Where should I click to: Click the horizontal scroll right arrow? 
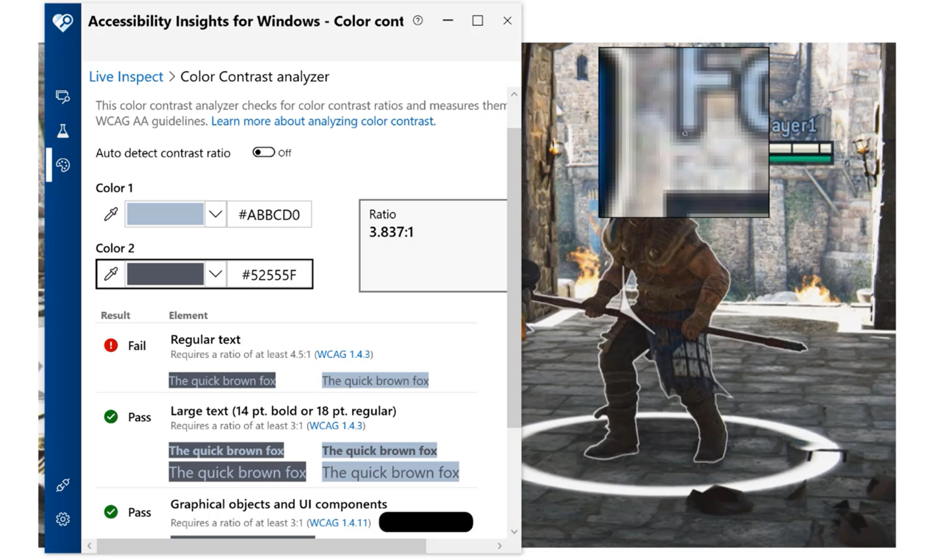500,546
